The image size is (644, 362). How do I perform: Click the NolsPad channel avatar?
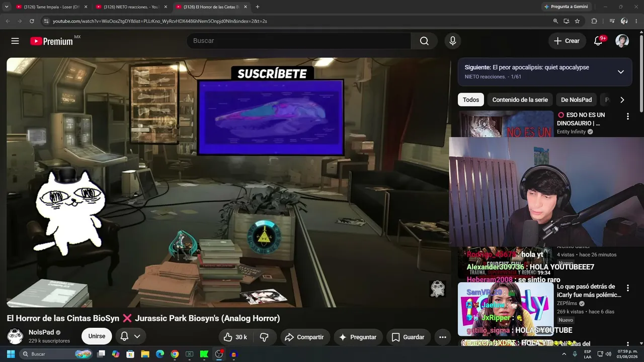15,336
